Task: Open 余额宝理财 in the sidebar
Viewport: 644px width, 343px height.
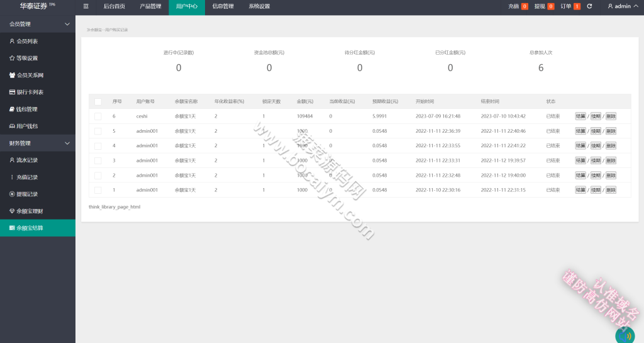Action: pos(38,211)
